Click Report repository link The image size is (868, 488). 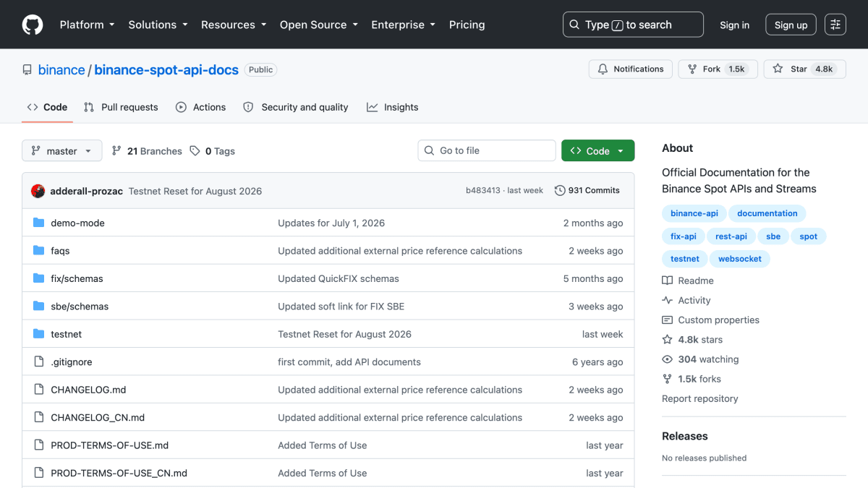[700, 398]
